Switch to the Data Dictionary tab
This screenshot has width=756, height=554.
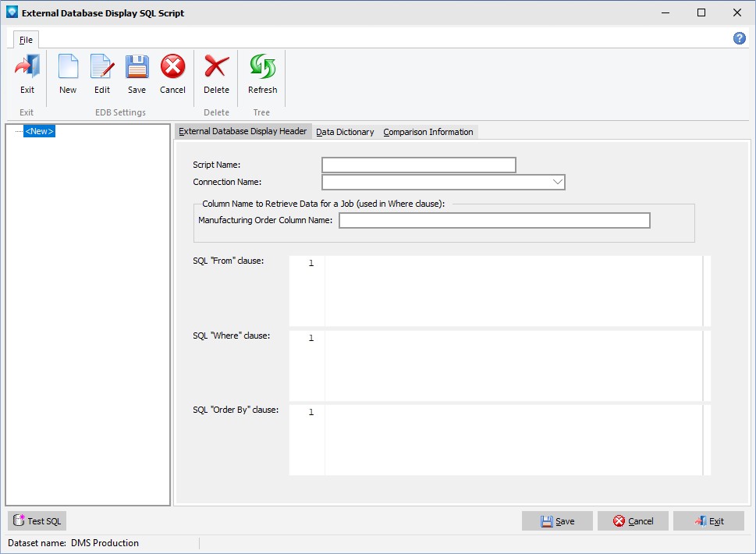click(x=345, y=132)
